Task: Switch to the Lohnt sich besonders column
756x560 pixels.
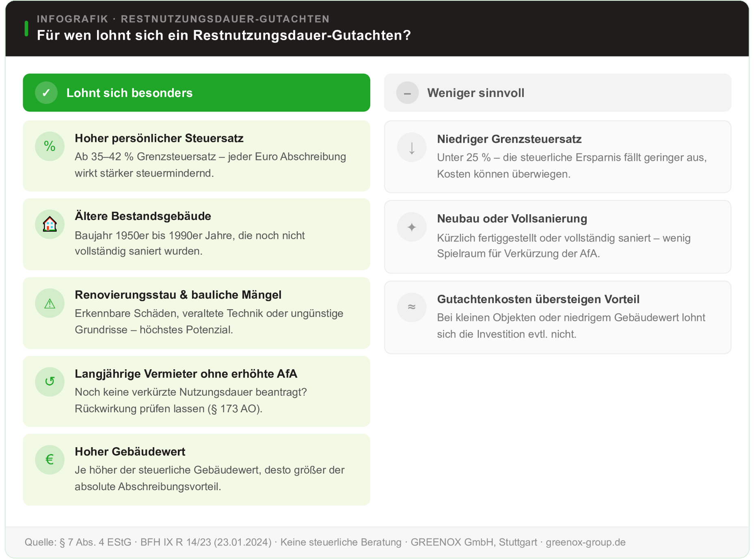Action: click(197, 93)
